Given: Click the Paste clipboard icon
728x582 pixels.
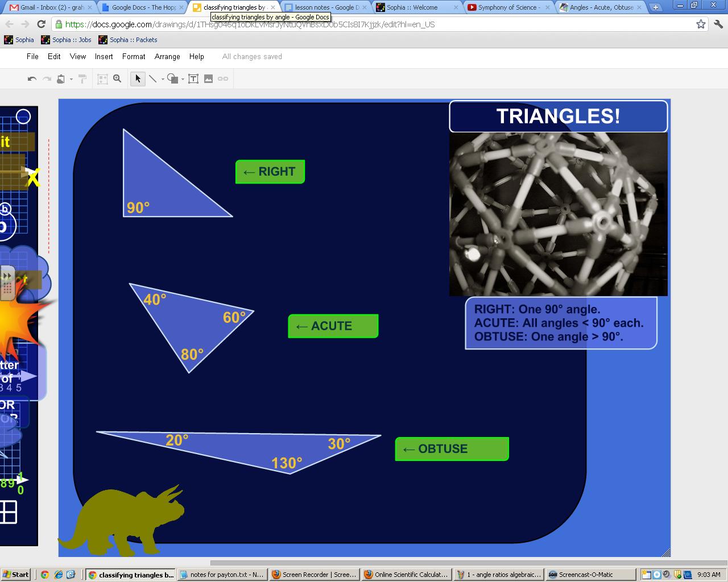Looking at the screenshot, I should pos(61,79).
